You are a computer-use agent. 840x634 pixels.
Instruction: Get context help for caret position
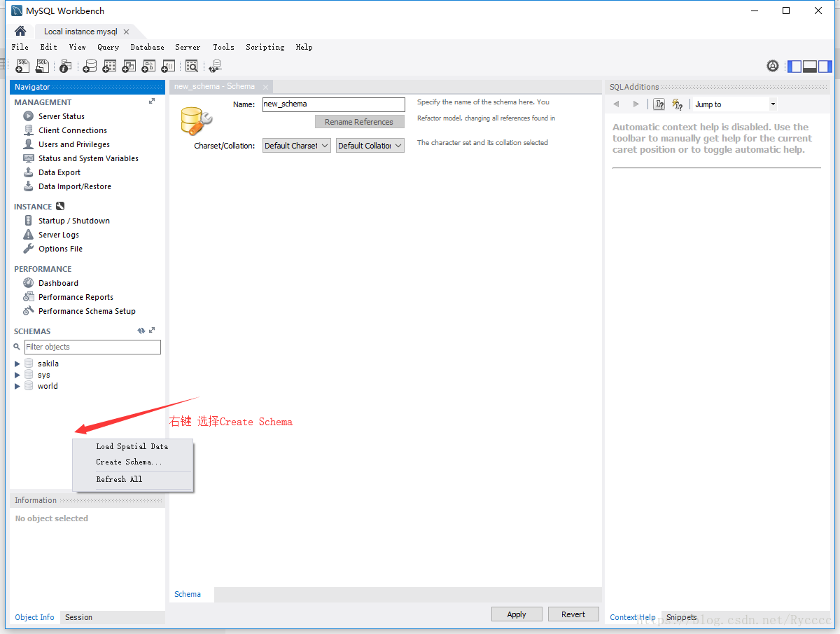coord(659,104)
